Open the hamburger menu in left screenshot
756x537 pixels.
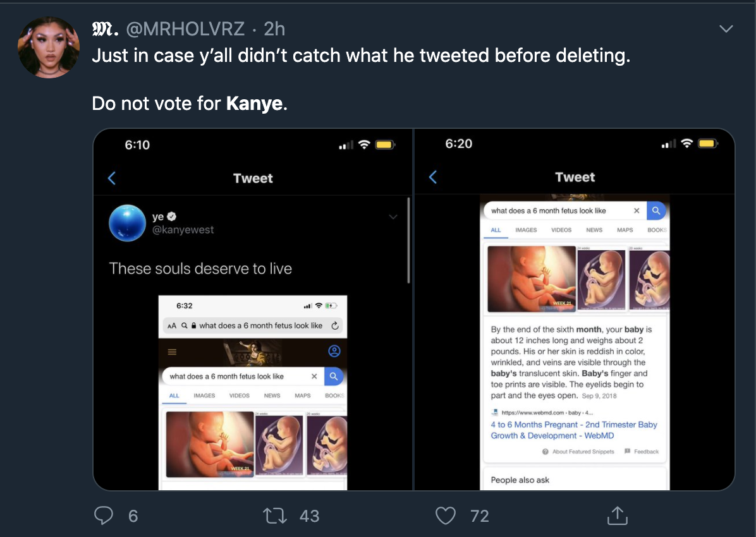pyautogui.click(x=172, y=351)
